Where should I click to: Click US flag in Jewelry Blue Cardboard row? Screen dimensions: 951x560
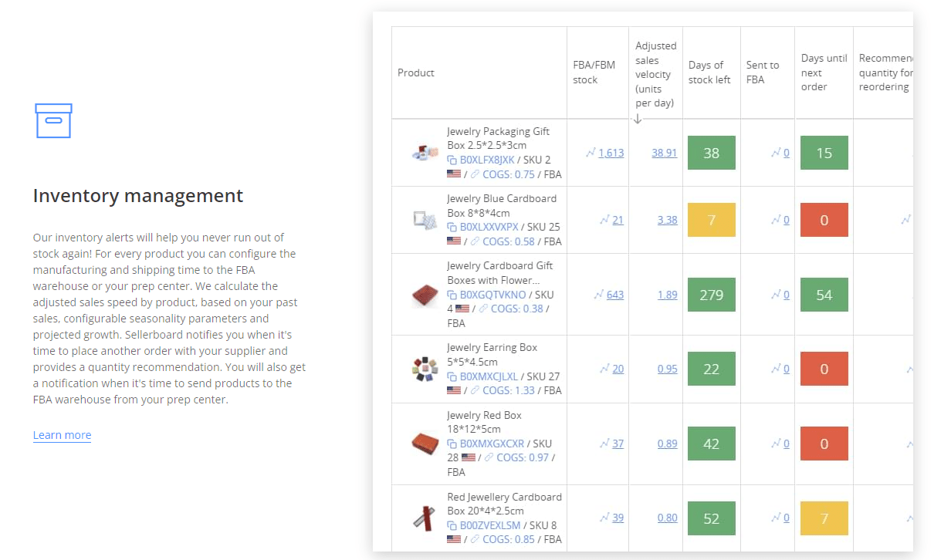pos(454,241)
